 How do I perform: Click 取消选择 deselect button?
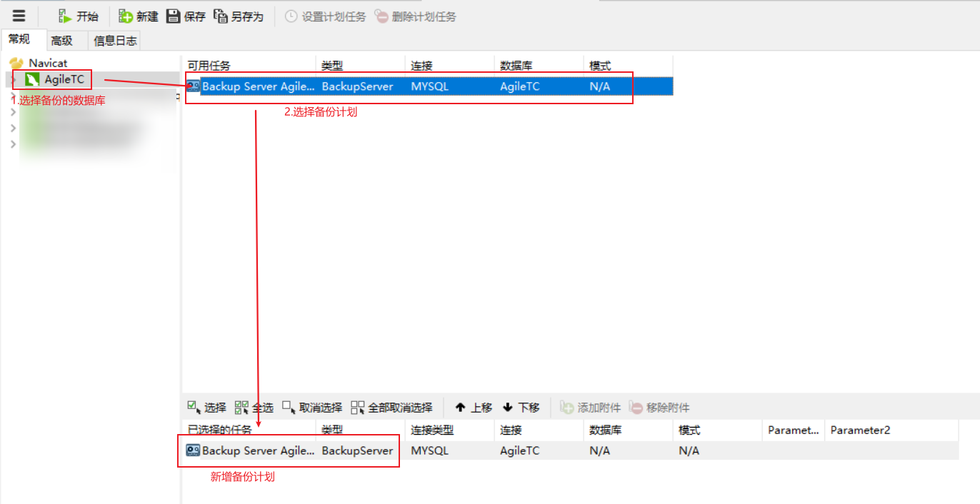(312, 408)
